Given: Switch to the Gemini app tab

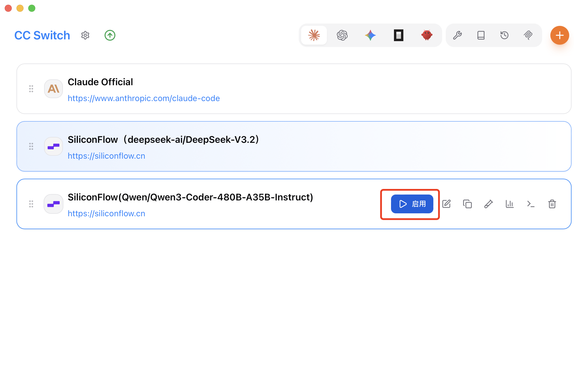Looking at the screenshot, I should point(370,35).
